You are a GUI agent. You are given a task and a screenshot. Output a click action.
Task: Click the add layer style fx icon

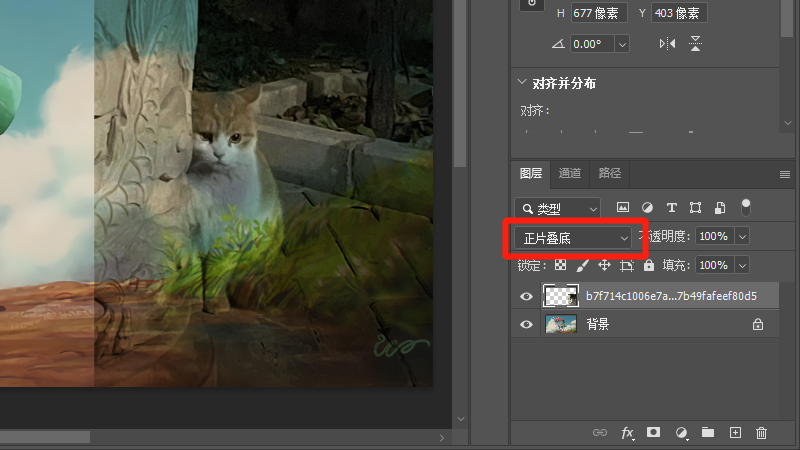coord(628,433)
